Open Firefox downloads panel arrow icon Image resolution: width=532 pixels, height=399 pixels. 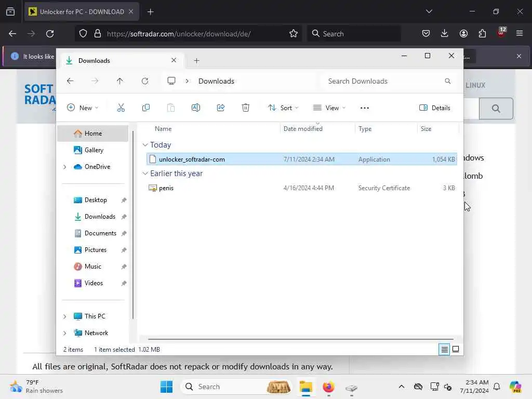coord(445,33)
